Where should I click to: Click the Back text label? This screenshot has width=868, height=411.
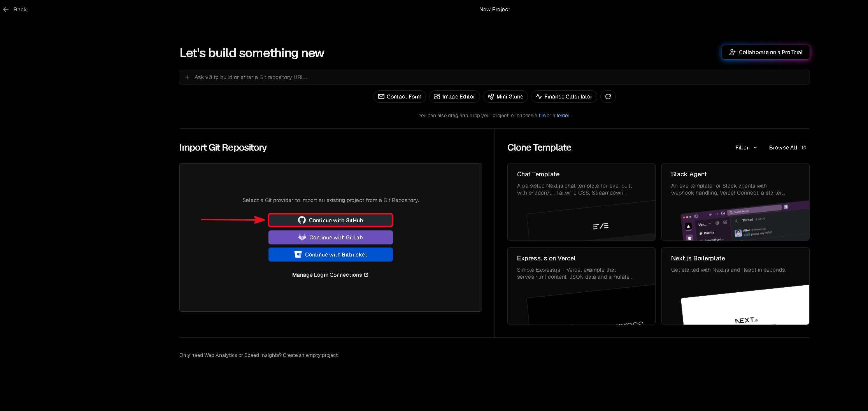pyautogui.click(x=20, y=9)
